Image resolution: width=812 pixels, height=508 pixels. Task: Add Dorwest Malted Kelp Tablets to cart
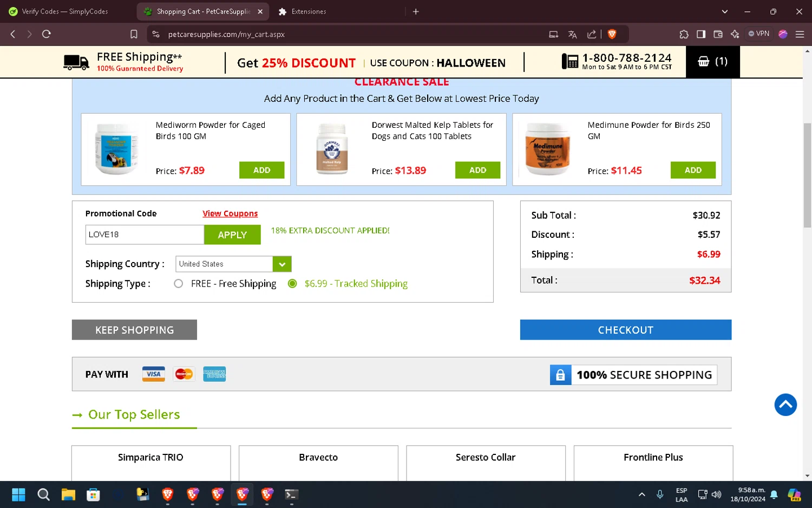(x=477, y=170)
